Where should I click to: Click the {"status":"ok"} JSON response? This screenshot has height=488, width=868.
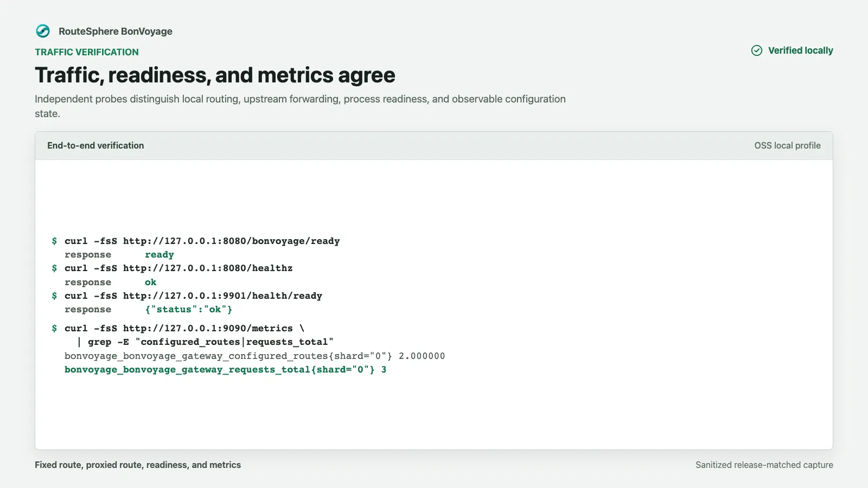coord(189,310)
